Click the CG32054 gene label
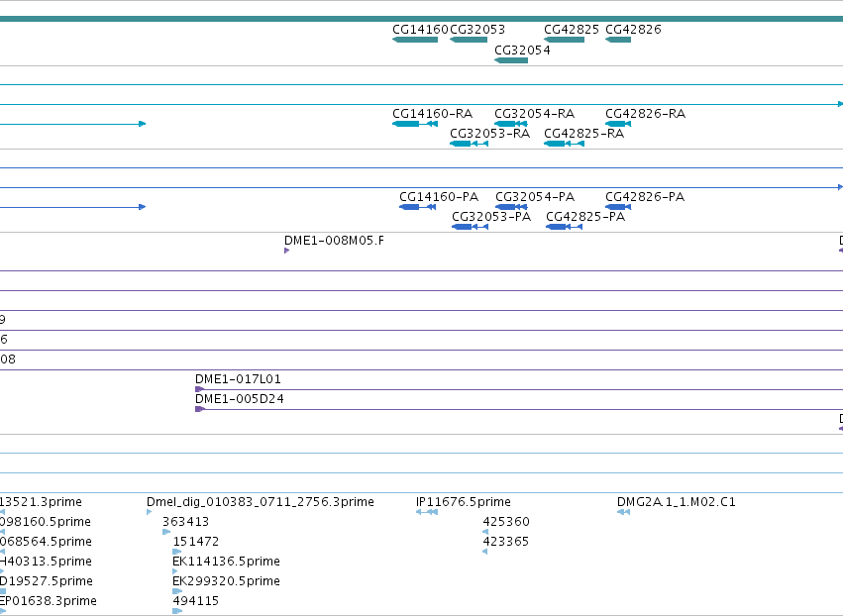This screenshot has width=843, height=616. pos(522,51)
